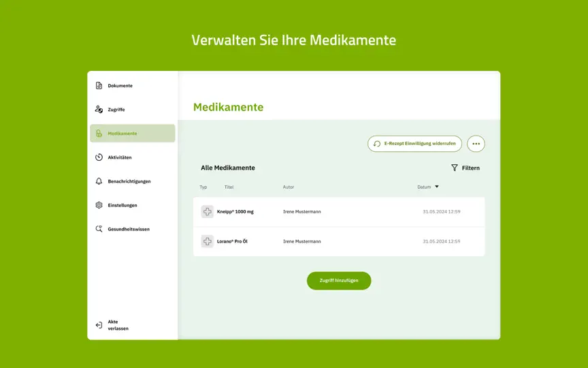Click the green Medikamente page title
This screenshot has width=588, height=368.
[x=229, y=107]
